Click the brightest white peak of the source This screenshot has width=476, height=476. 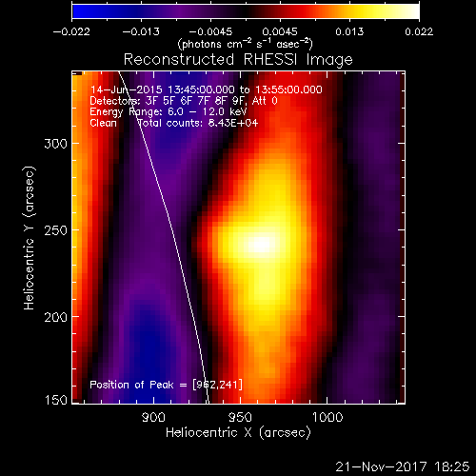[x=261, y=245]
